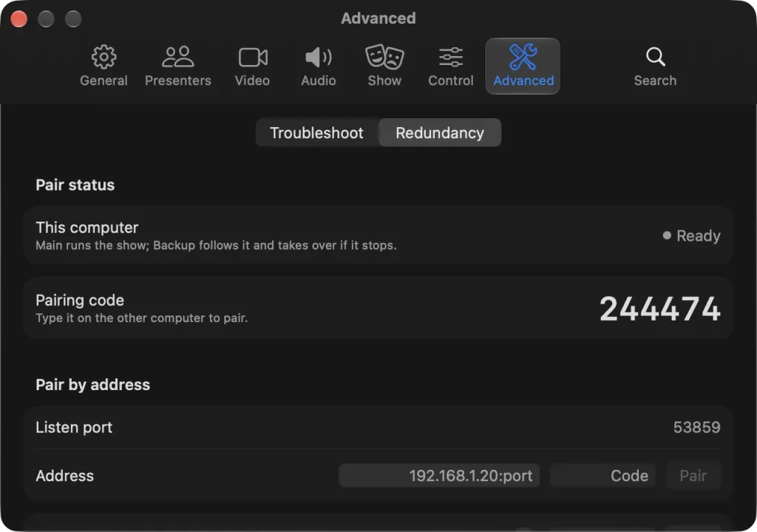The height and width of the screenshot is (532, 757).
Task: Focus the Address field showing 192.168.1.20:port
Action: [439, 476]
